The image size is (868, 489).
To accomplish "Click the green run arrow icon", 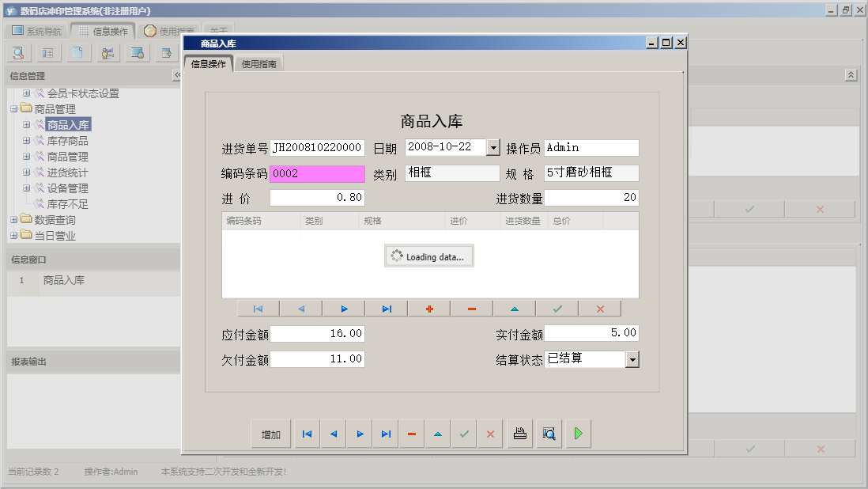I will (578, 433).
